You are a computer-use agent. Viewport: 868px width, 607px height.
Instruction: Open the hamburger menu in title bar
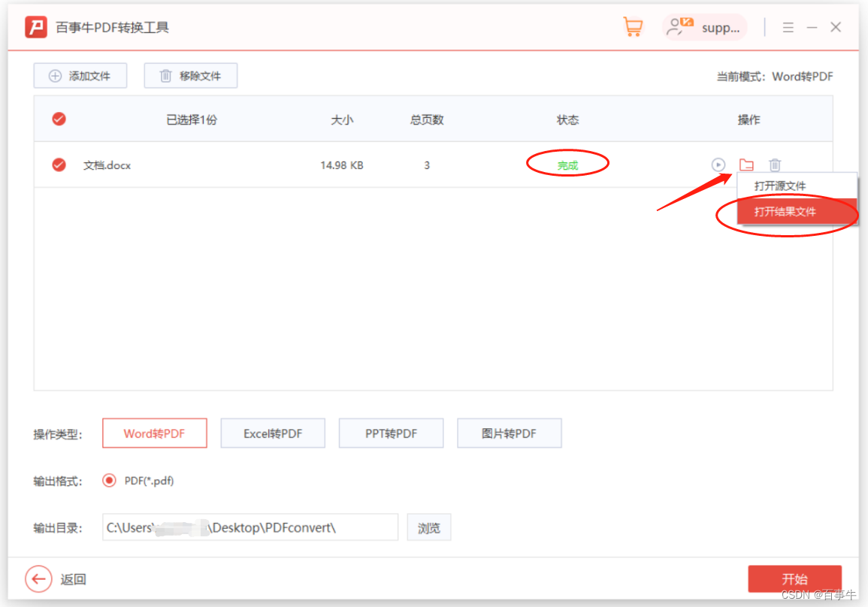tap(788, 27)
